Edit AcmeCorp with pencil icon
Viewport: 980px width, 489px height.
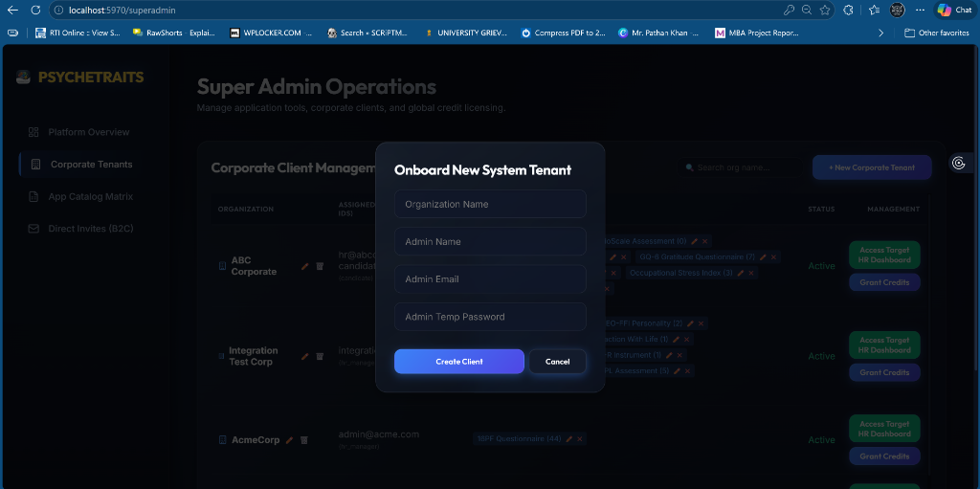coord(289,440)
